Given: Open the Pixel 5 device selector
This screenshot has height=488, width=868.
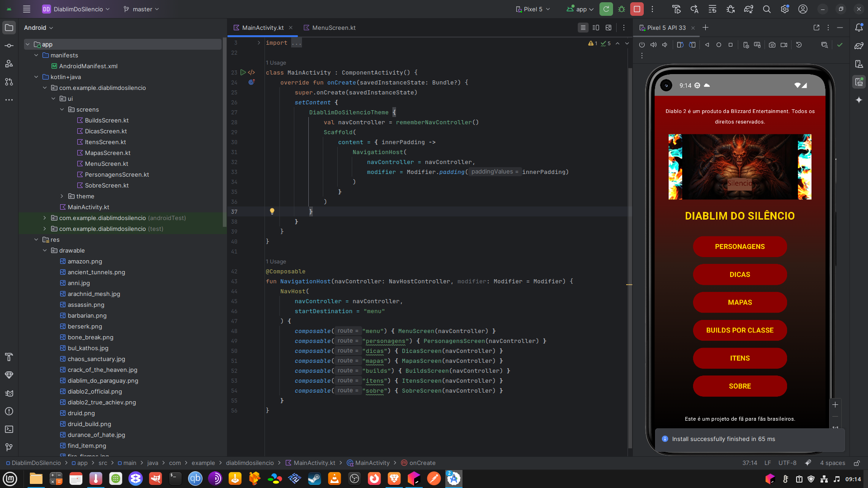Looking at the screenshot, I should point(533,9).
